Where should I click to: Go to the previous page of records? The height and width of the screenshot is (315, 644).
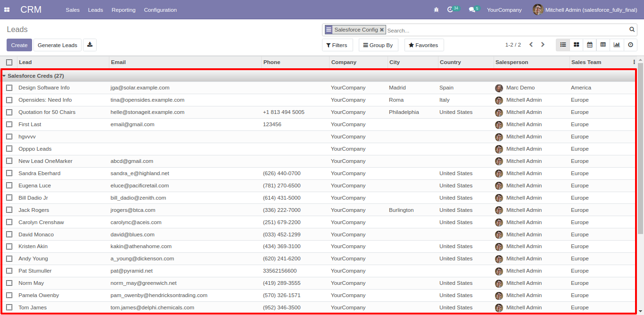click(531, 45)
